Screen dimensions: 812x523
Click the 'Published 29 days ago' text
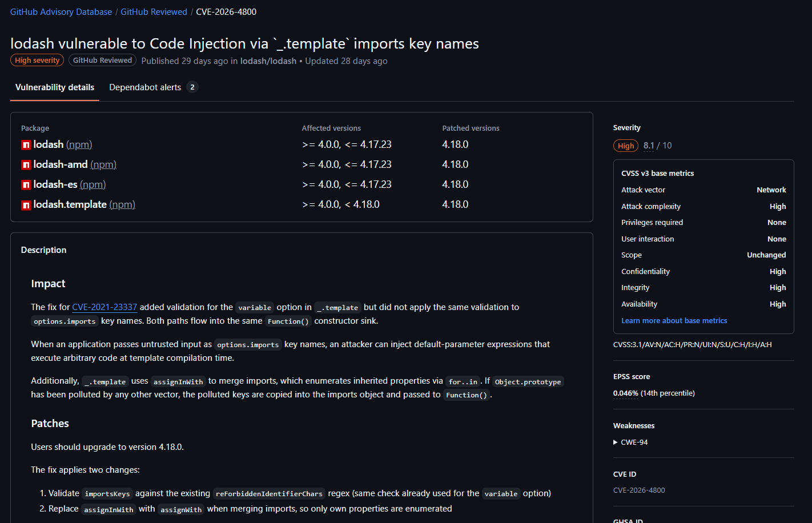pyautogui.click(x=184, y=61)
